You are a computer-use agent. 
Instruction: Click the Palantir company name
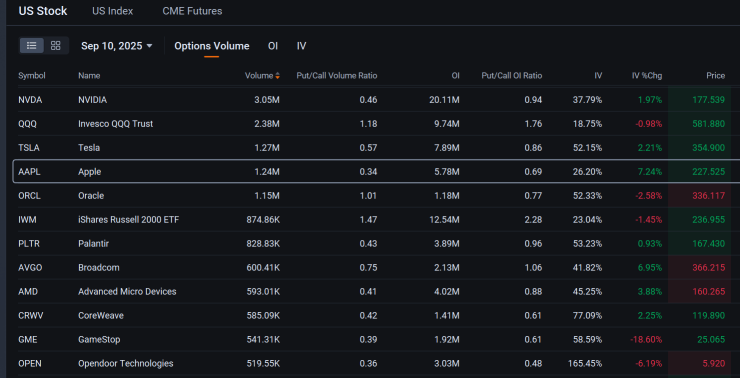pyautogui.click(x=93, y=244)
